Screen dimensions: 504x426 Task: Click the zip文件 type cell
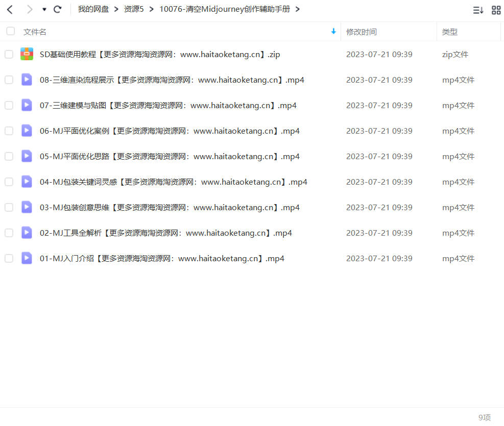click(455, 55)
